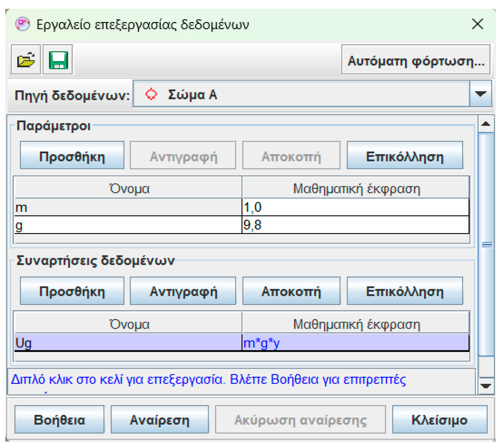Click the red Σώμα A source marker icon
Image resolution: width=501 pixels, height=448 pixels.
click(x=151, y=94)
